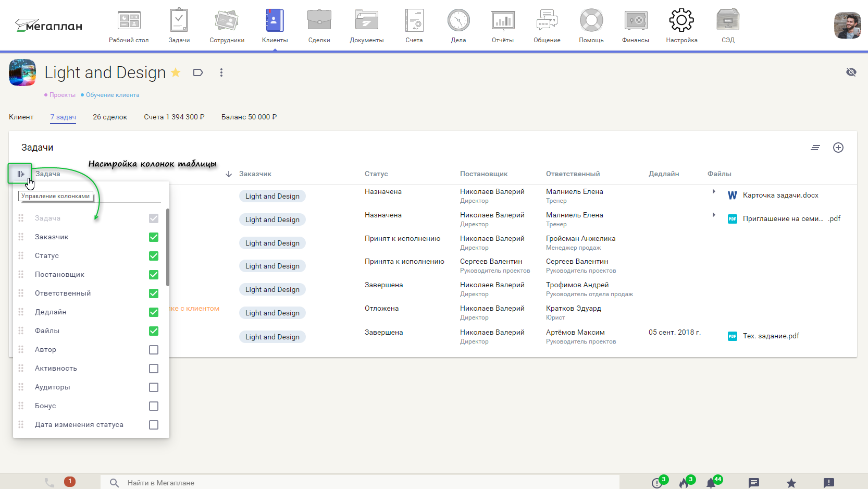Switch to the 7 задач tab
868x489 pixels.
[63, 117]
